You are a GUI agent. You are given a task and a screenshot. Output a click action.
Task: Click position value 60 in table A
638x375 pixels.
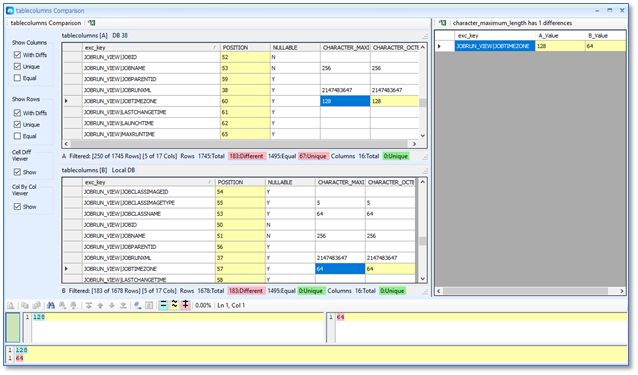pyautogui.click(x=245, y=101)
